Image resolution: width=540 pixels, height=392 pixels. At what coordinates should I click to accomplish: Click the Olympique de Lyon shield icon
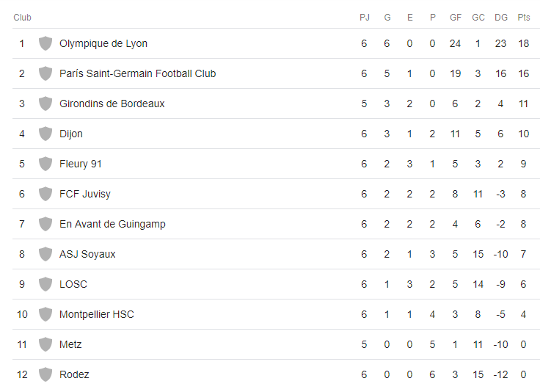(x=45, y=43)
